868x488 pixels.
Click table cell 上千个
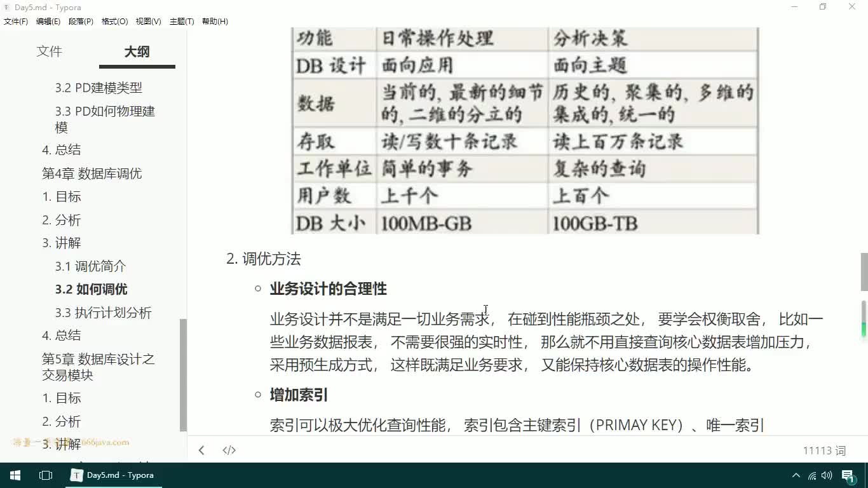click(x=463, y=196)
